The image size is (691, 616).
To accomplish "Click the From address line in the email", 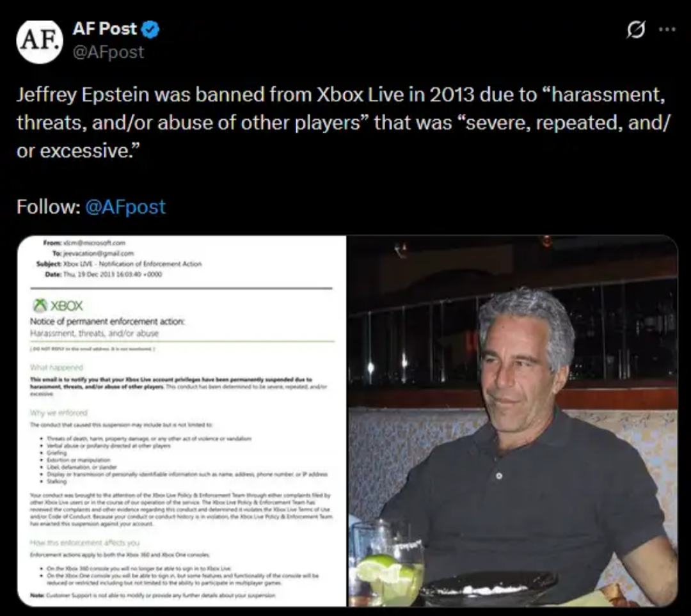I will tap(84, 243).
